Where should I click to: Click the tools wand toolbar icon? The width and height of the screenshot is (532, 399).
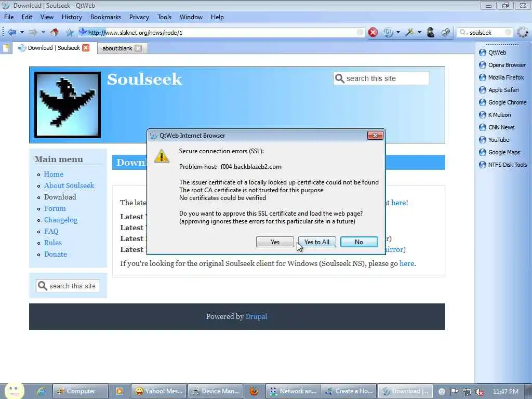409,33
